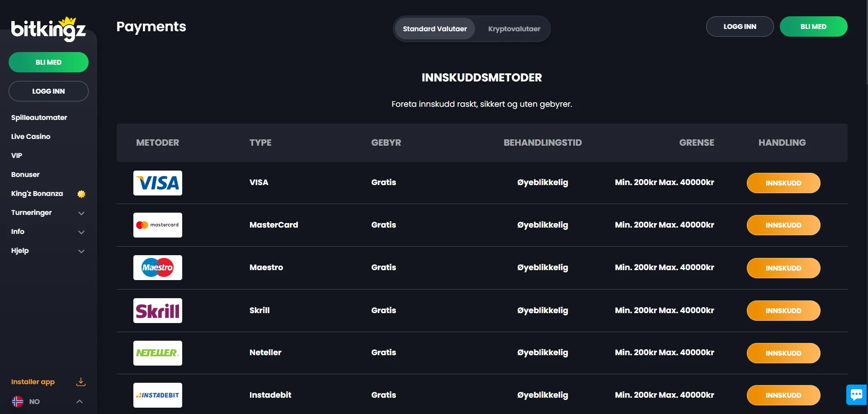Click the Neteller type text

265,352
